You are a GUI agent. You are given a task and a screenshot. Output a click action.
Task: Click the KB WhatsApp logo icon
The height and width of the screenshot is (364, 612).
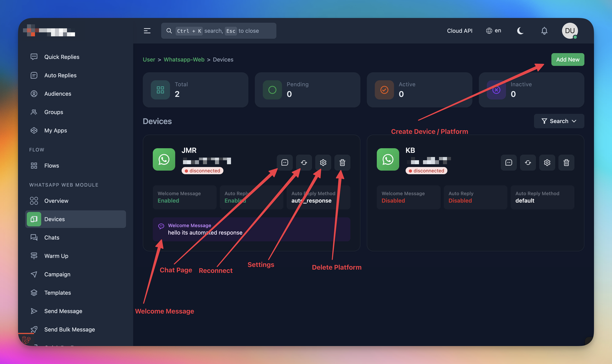(x=388, y=159)
